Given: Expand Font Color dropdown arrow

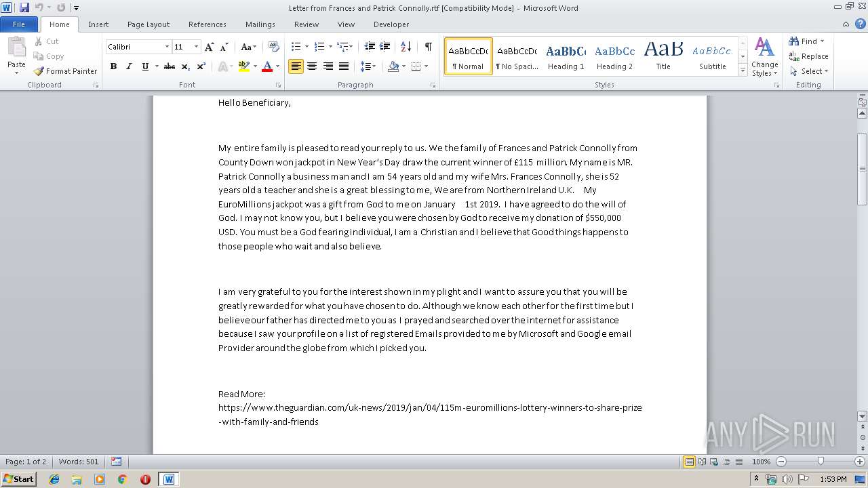Looking at the screenshot, I should coord(277,66).
